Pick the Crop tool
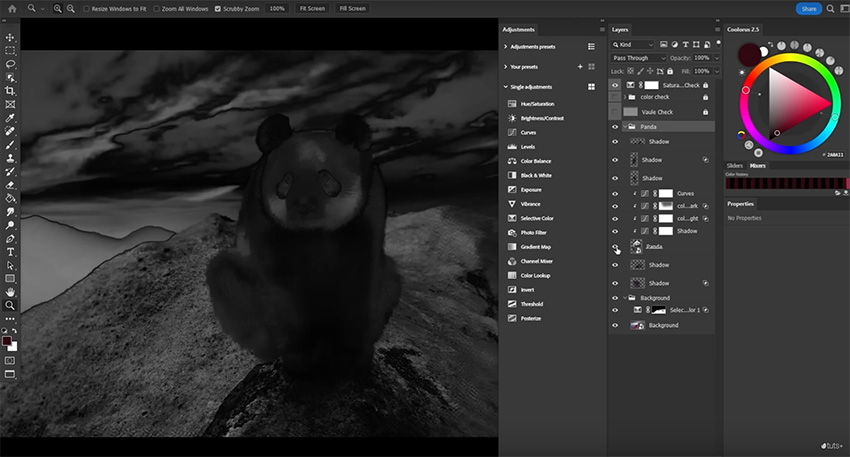 (x=10, y=90)
